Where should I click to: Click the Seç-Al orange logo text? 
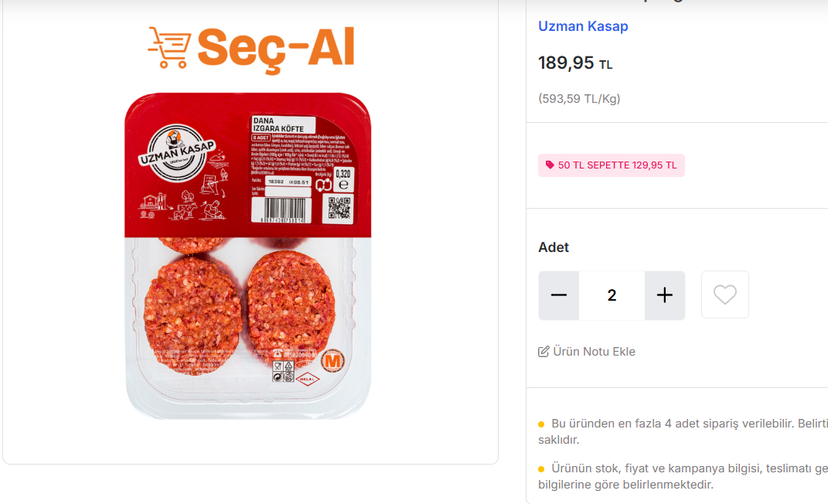click(x=276, y=48)
